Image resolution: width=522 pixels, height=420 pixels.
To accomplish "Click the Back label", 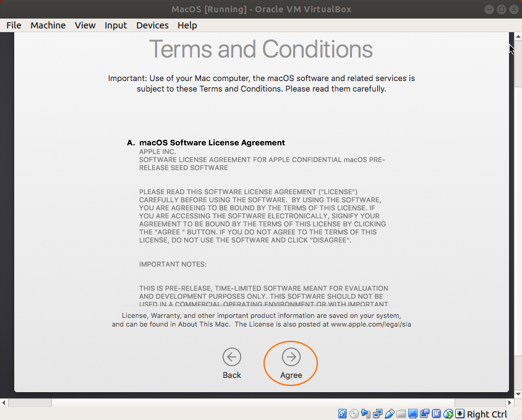I will click(232, 375).
